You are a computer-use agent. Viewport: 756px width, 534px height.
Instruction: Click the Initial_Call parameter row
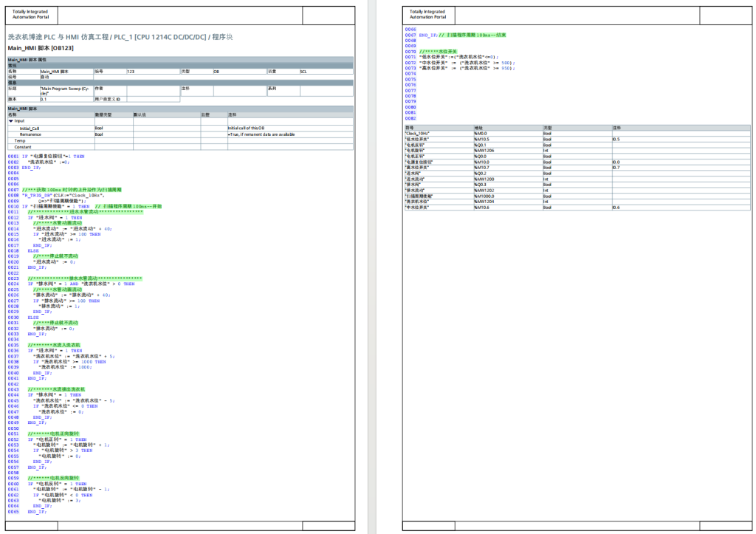pos(30,128)
